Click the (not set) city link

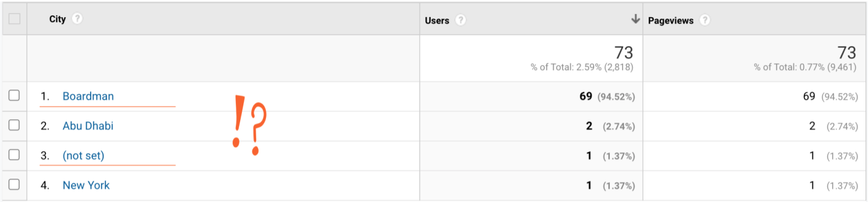(x=83, y=156)
